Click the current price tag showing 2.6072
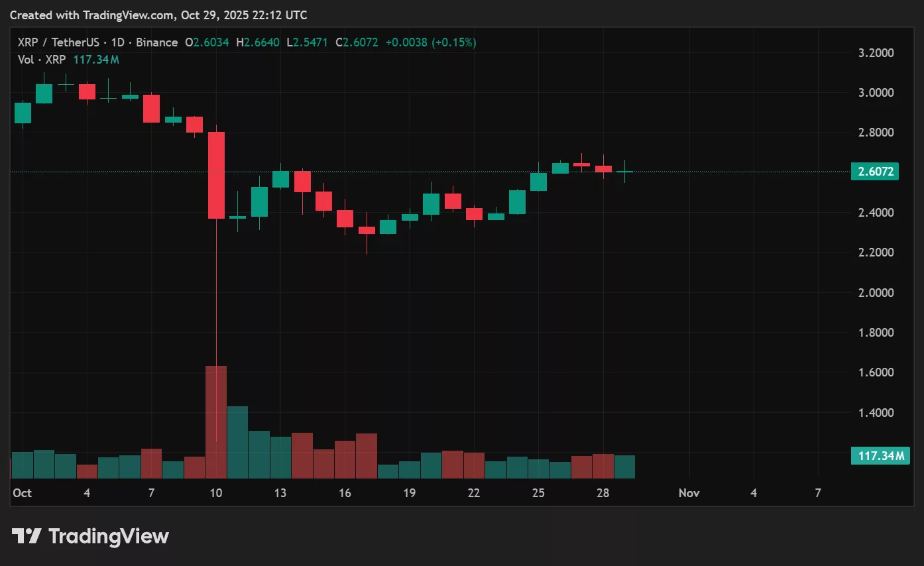The image size is (924, 566). pos(876,171)
